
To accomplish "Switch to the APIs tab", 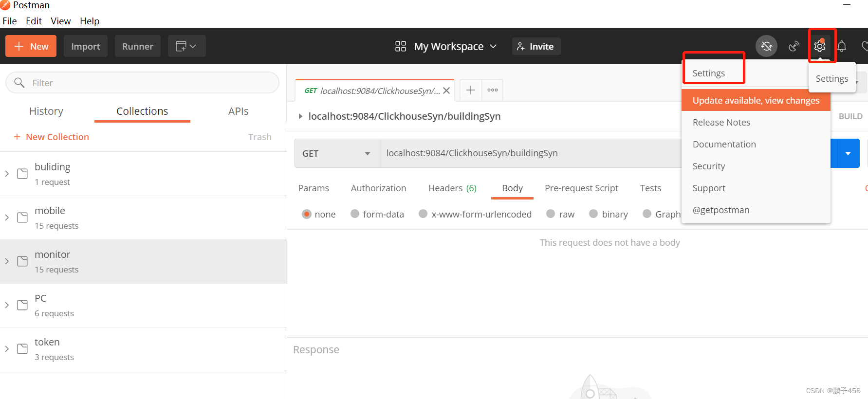I will point(239,111).
